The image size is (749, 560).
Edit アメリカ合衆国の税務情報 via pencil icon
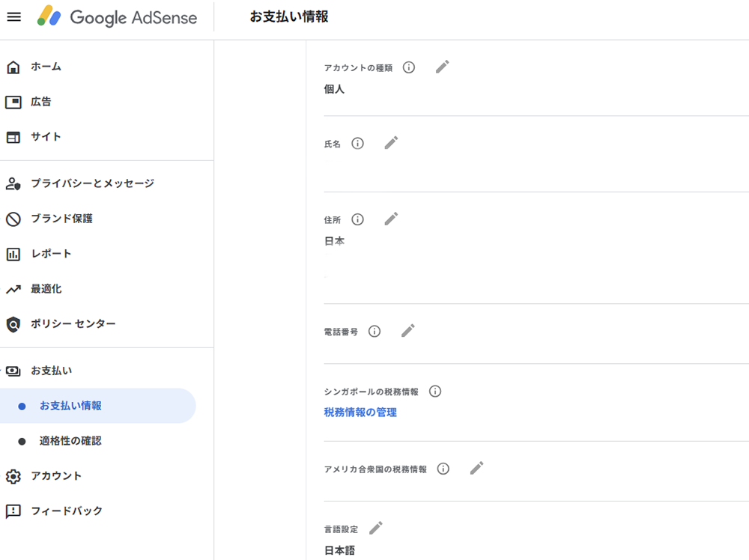click(x=477, y=469)
